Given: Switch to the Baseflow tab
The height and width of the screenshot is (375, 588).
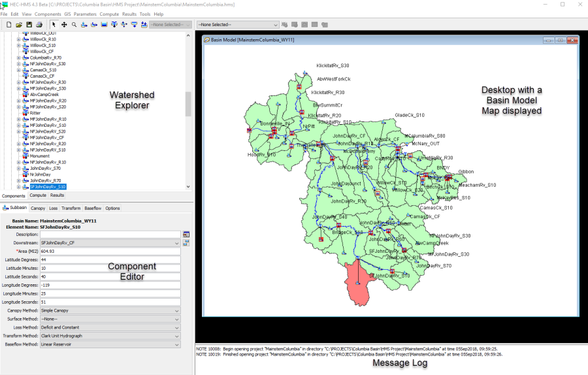Looking at the screenshot, I should [93, 208].
